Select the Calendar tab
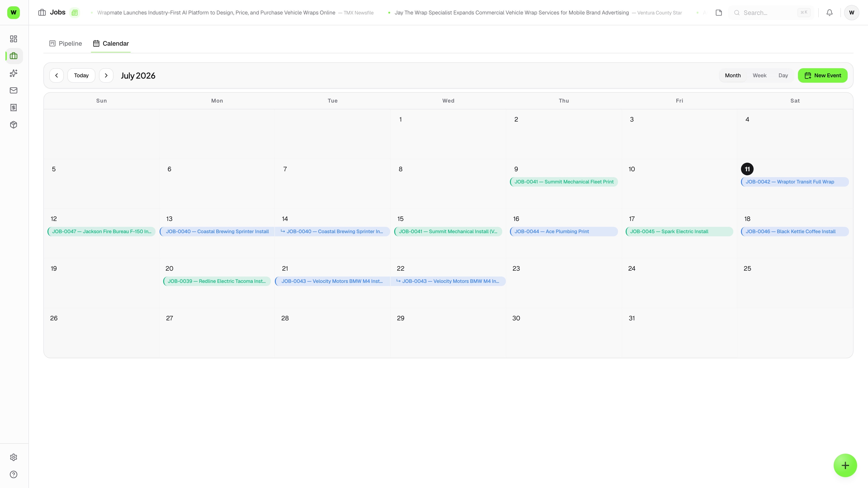This screenshot has height=488, width=868. pos(111,43)
